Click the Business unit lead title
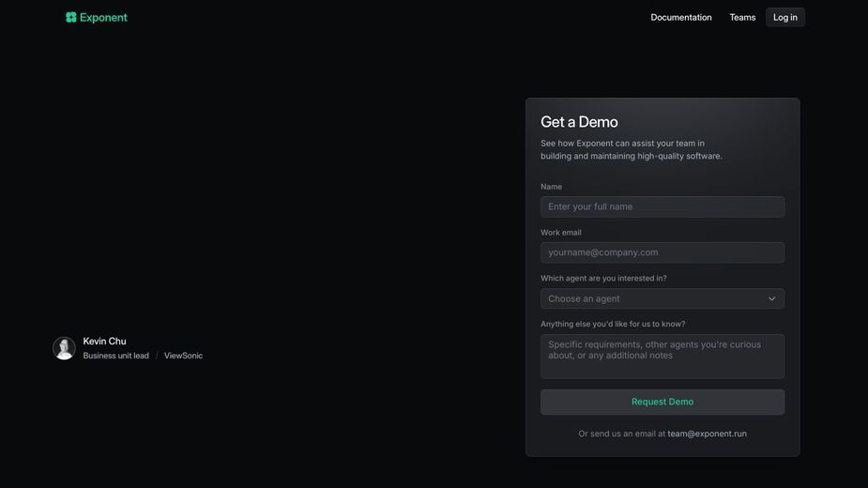Image resolution: width=868 pixels, height=488 pixels. point(115,356)
